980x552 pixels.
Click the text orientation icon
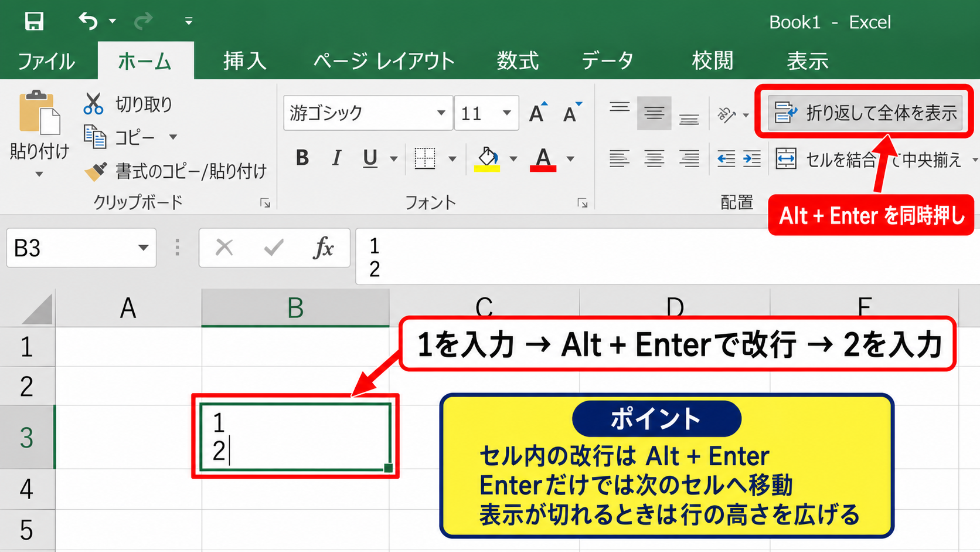726,114
